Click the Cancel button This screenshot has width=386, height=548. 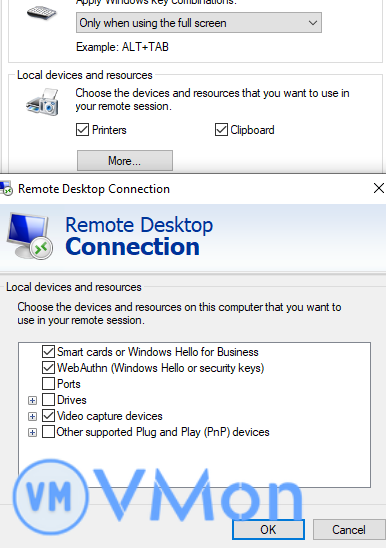349,529
